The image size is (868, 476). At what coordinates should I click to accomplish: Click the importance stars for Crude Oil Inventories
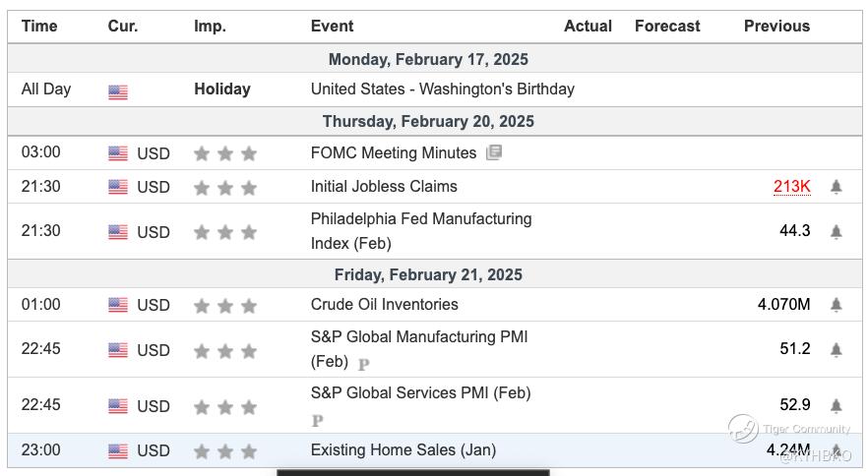225,306
